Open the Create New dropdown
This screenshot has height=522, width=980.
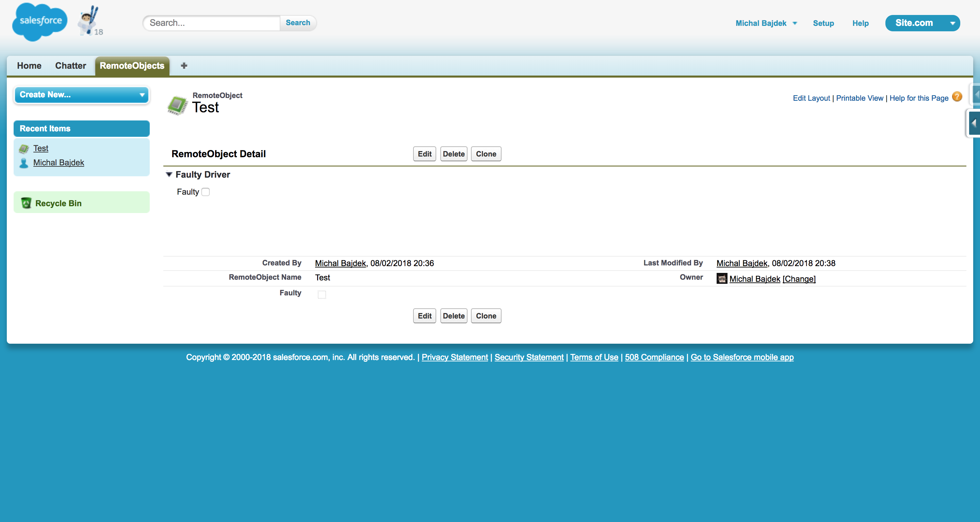[81, 95]
